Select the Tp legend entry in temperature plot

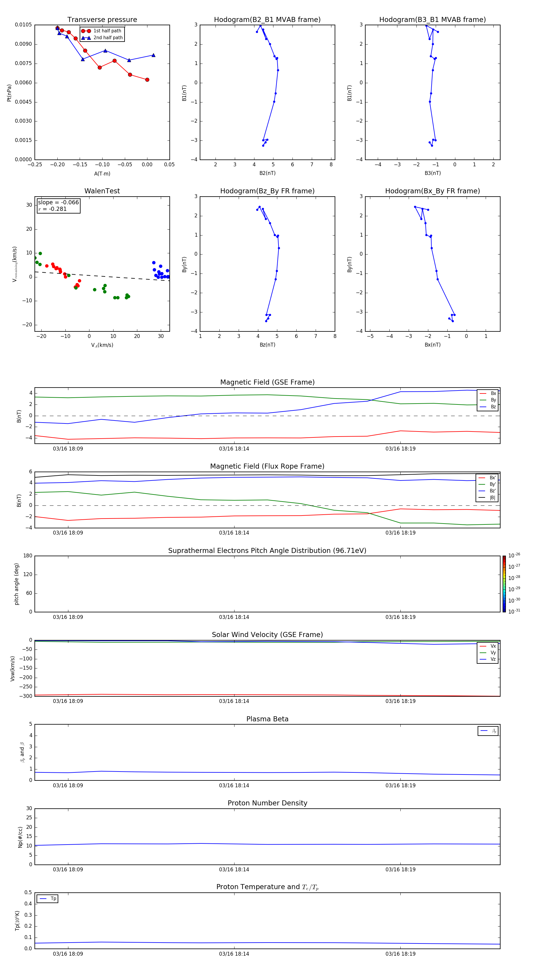(x=48, y=899)
